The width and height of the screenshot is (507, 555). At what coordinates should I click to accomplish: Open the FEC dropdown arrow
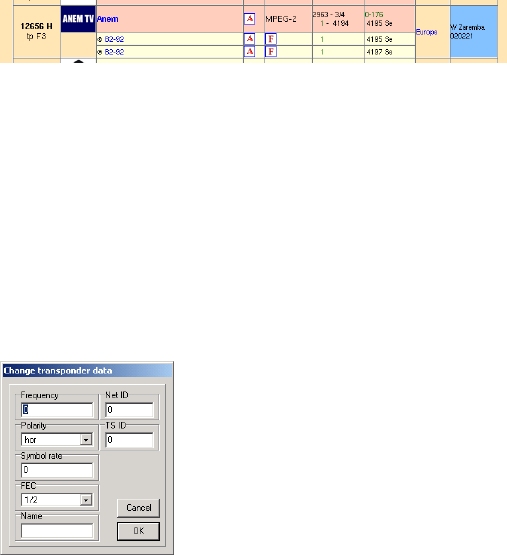coord(86,500)
